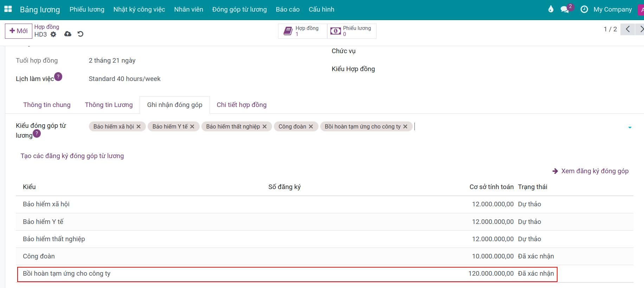The image size is (644, 288).
Task: Remove the Bảo hiểm thất nghiệp tag
Action: click(265, 126)
